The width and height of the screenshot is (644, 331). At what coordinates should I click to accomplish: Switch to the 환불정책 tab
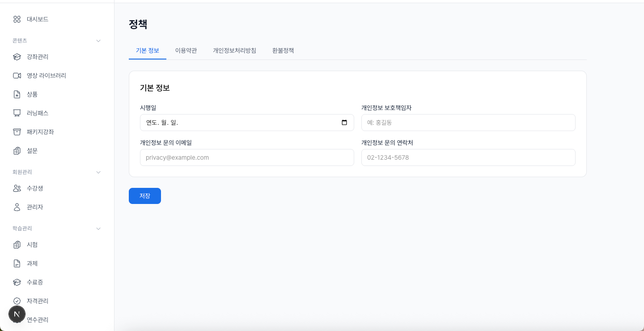pyautogui.click(x=283, y=51)
